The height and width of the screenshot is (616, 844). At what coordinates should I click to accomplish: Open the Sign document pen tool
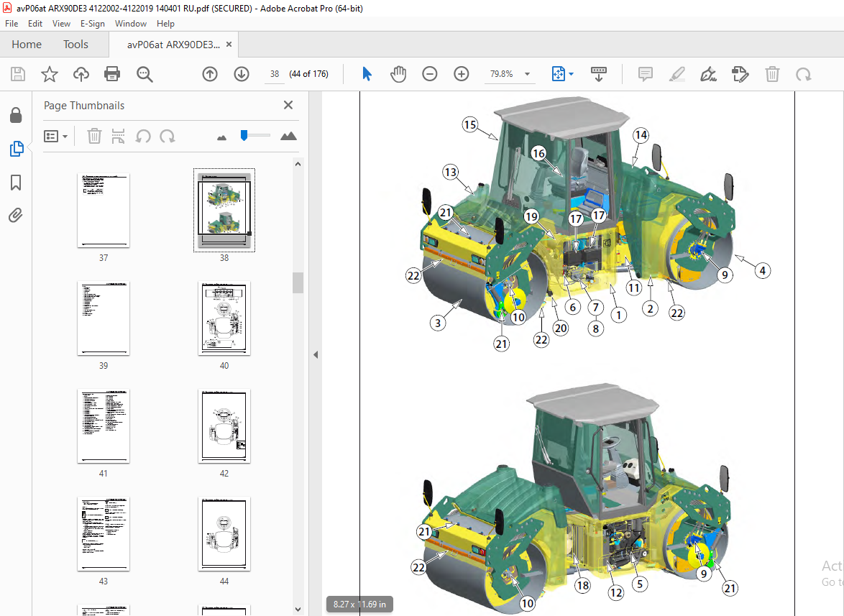point(708,74)
